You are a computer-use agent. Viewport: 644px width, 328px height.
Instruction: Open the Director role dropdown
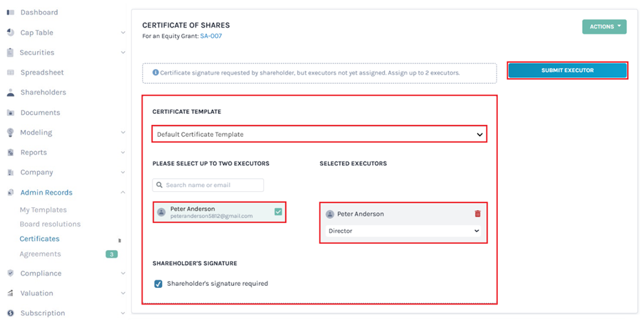click(x=403, y=231)
